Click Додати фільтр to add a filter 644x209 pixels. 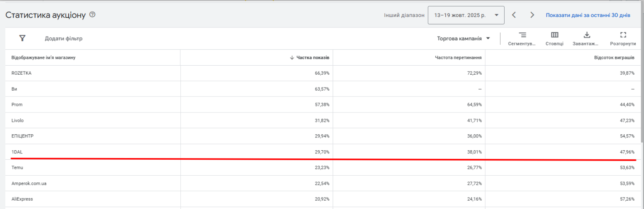(x=63, y=39)
